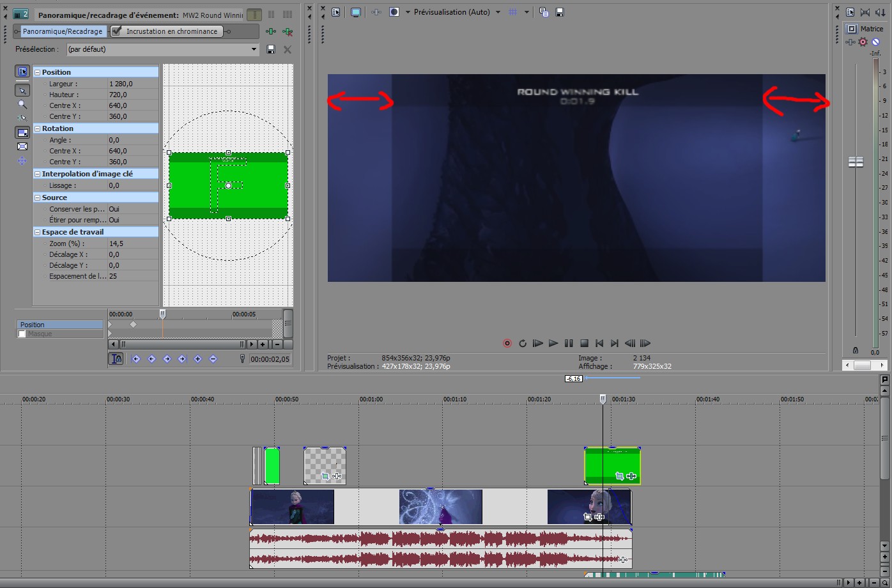This screenshot has height=588, width=892.
Task: Click Lissage value 0,0
Action: (133, 185)
